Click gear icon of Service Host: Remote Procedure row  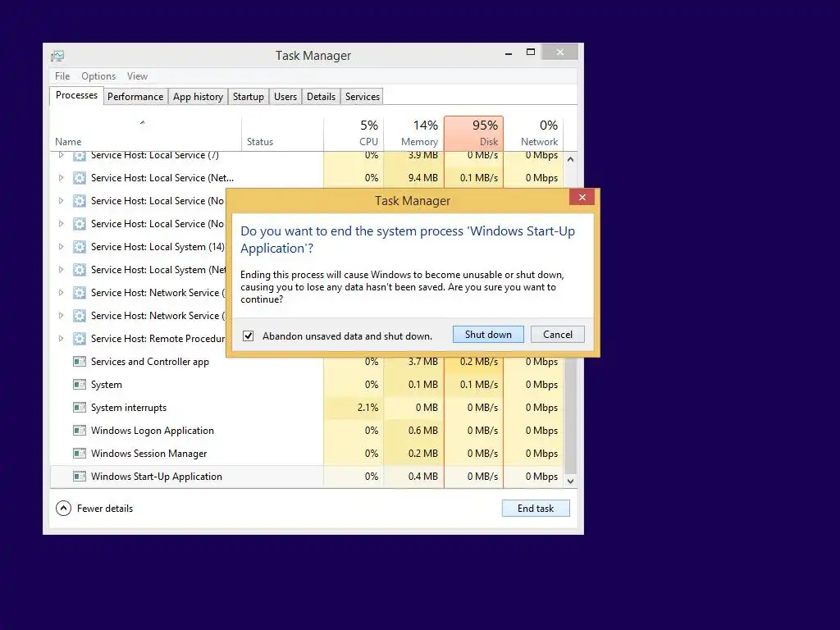click(x=80, y=339)
